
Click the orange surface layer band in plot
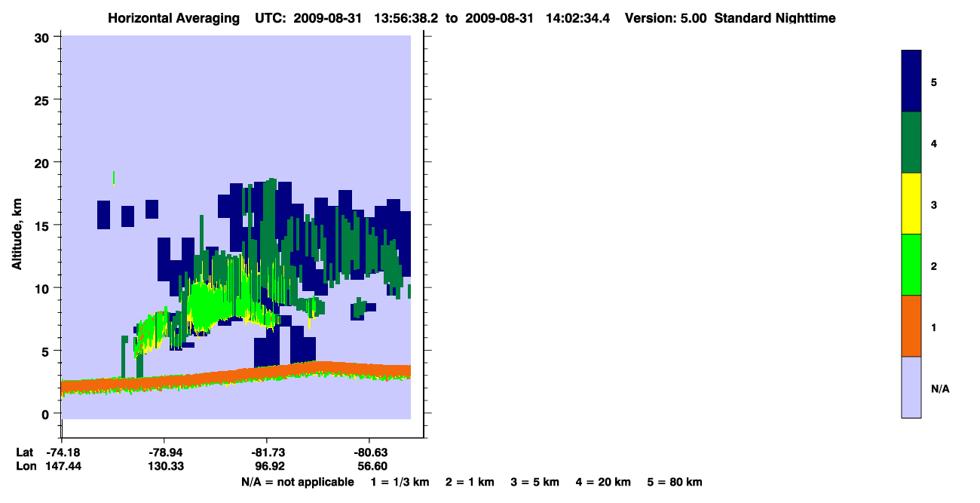pyautogui.click(x=236, y=376)
